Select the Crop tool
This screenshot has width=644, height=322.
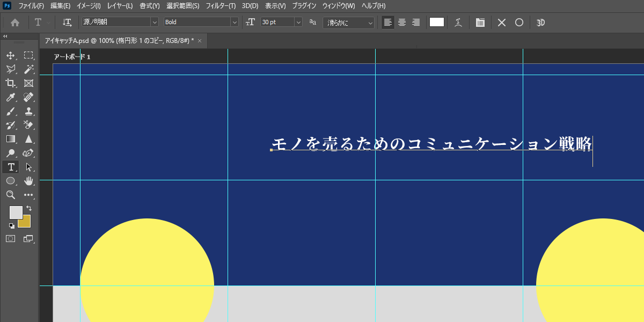click(10, 83)
